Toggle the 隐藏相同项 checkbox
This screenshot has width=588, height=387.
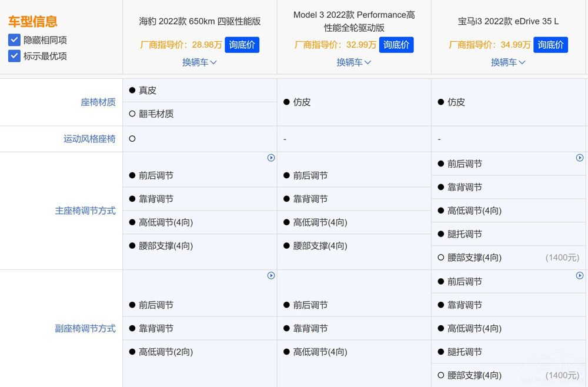click(14, 40)
